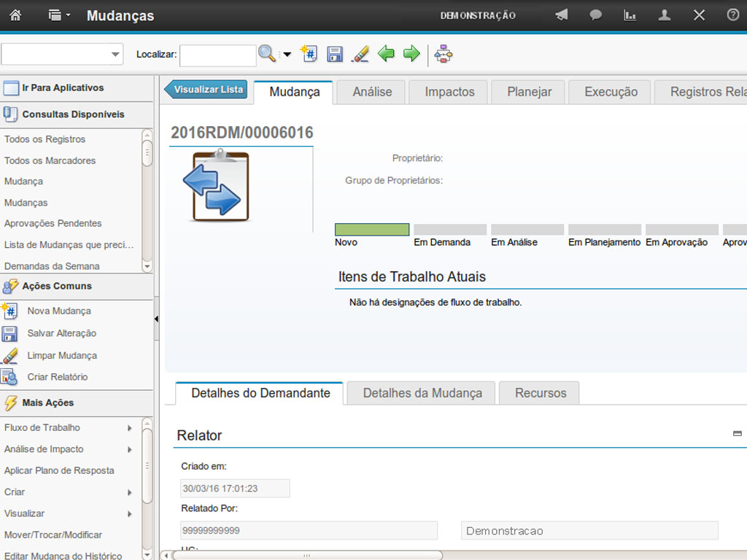747x560 pixels.
Task: Select Aprovações Pendentes query link
Action: [x=53, y=223]
